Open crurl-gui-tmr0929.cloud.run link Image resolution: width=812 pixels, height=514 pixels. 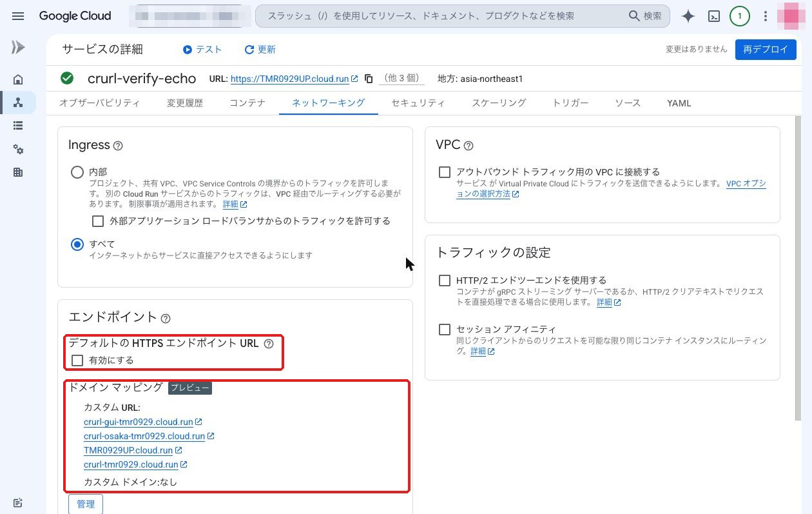[138, 422]
